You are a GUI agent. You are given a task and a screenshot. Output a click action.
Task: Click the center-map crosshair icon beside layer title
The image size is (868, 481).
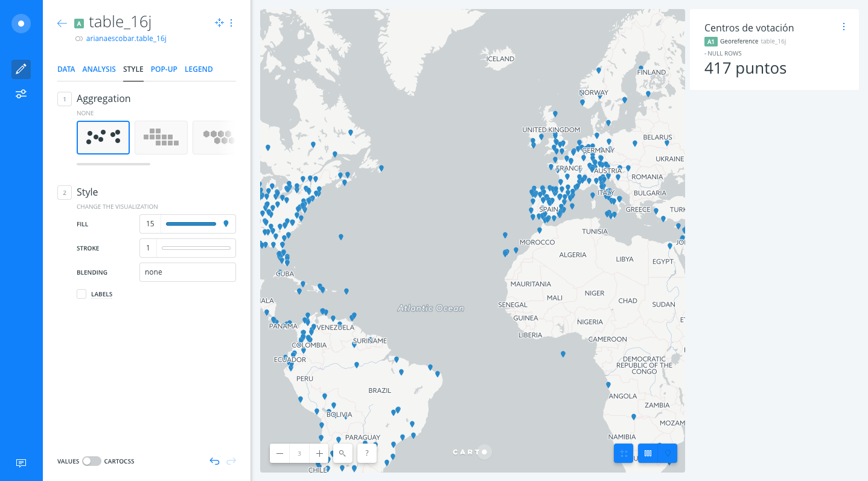pos(219,23)
